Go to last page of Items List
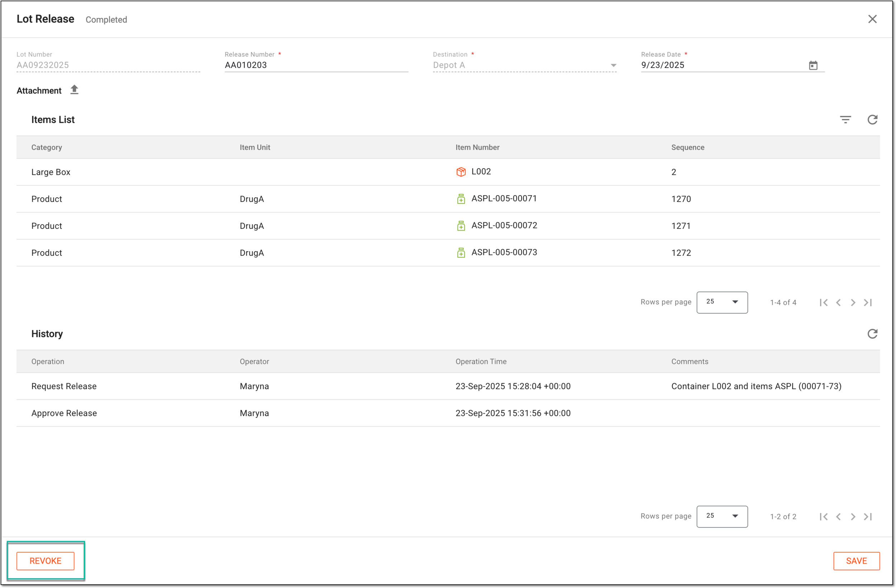This screenshot has width=896, height=588. pos(868,303)
